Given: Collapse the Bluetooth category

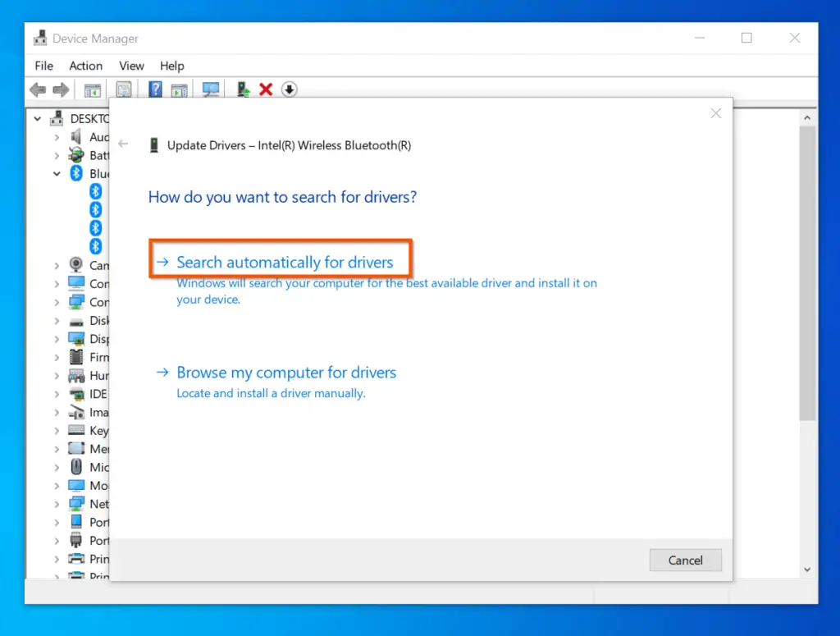Looking at the screenshot, I should point(57,173).
